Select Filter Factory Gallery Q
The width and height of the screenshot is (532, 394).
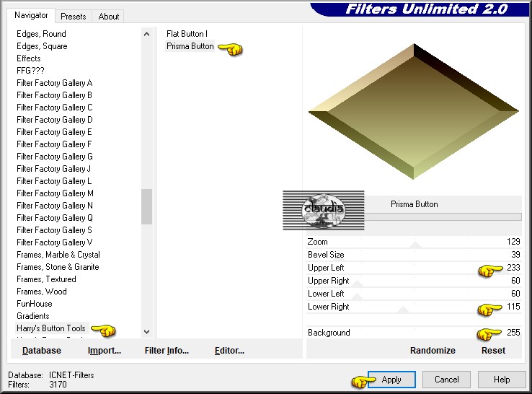pos(55,218)
